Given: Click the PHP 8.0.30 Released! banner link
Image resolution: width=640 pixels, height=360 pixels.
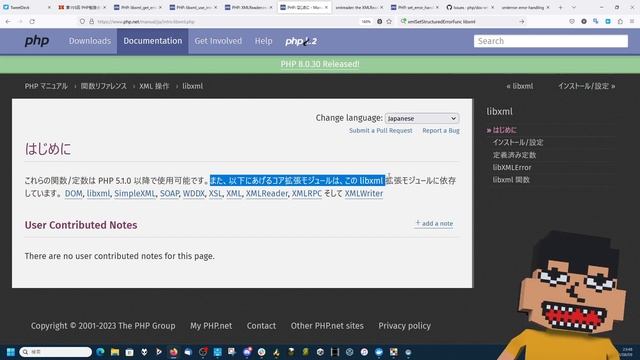Looking at the screenshot, I should click(x=320, y=64).
